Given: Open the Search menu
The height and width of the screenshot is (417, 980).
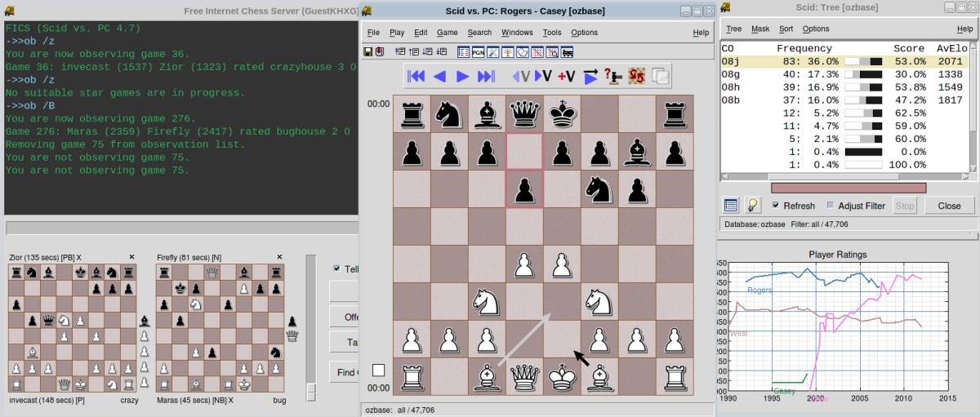Looking at the screenshot, I should [x=480, y=33].
